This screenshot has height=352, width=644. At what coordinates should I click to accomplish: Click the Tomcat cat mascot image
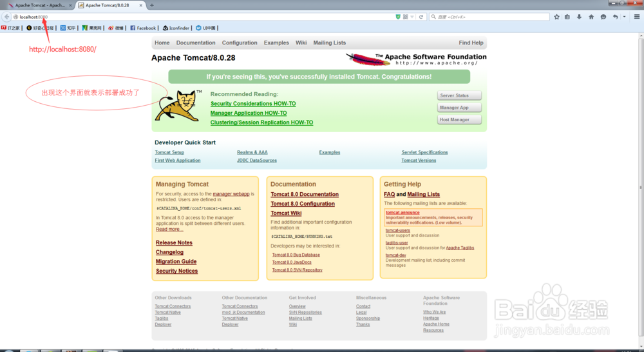pyautogui.click(x=178, y=105)
